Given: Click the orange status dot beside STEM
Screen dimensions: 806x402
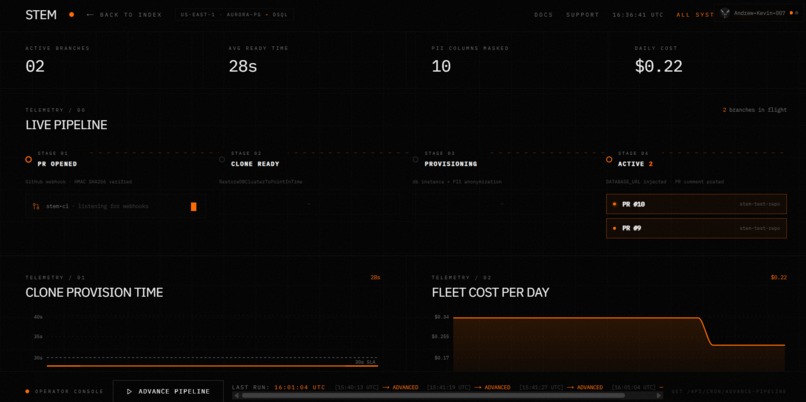Looking at the screenshot, I should pos(71,15).
